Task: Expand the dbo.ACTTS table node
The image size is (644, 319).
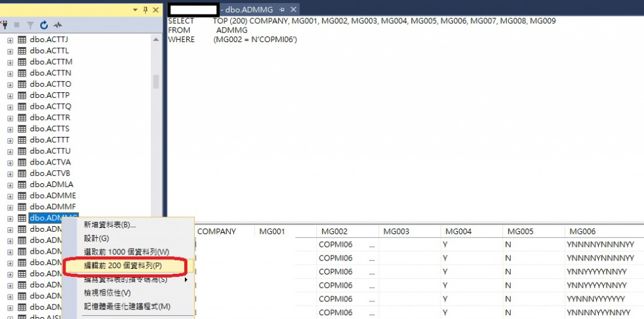Action: (10, 129)
